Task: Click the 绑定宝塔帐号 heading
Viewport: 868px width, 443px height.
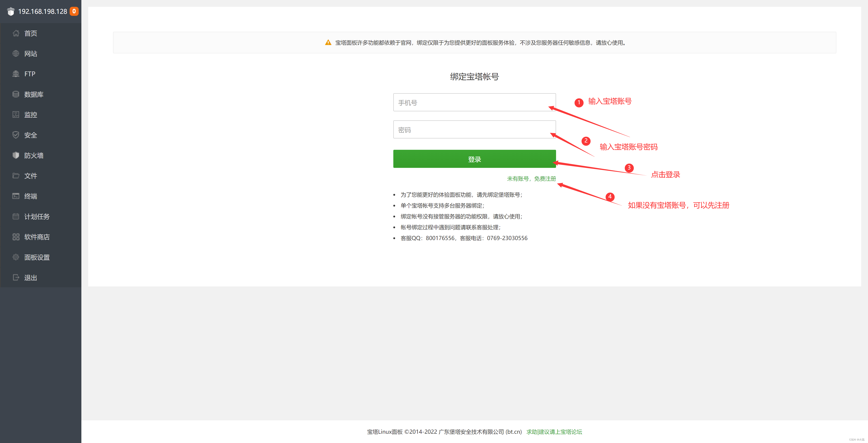Action: pos(474,77)
